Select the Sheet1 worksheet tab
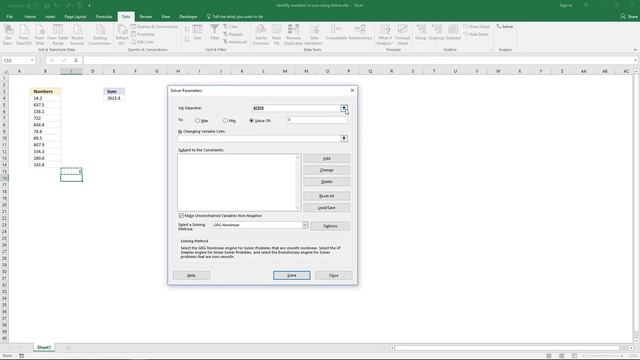 point(44,348)
